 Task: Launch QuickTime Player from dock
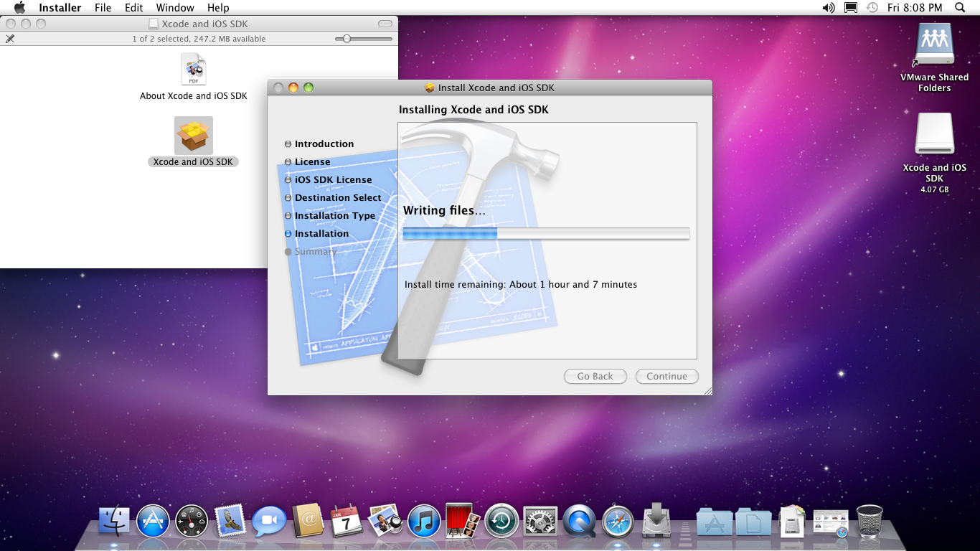coord(579,521)
